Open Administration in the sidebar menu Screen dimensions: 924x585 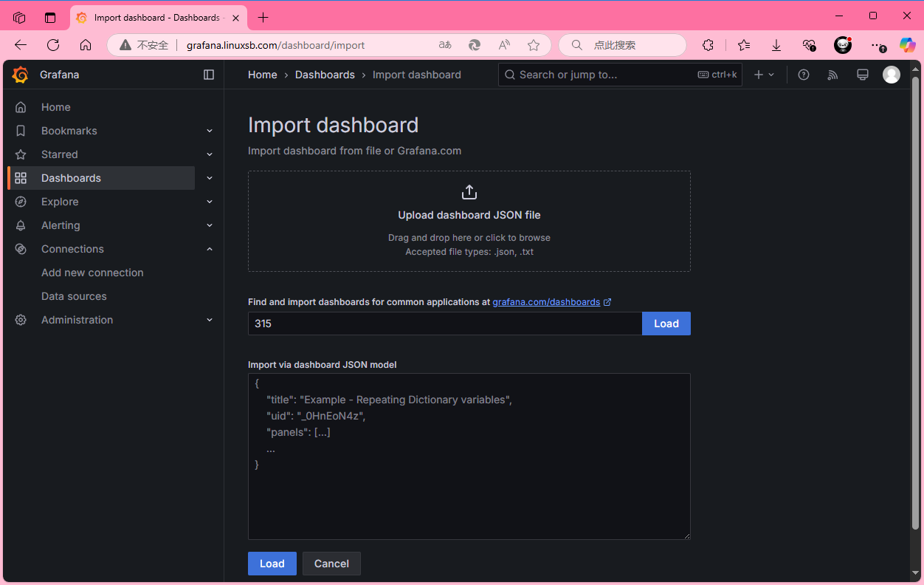(77, 320)
